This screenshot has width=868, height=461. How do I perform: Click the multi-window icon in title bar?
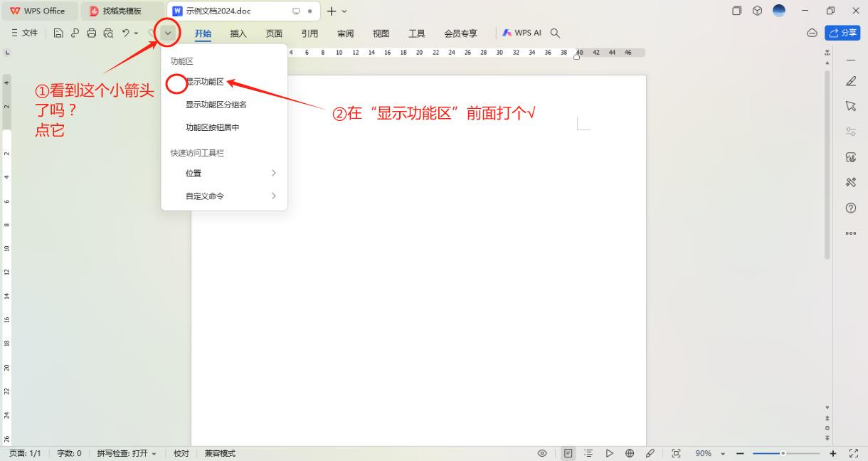737,11
